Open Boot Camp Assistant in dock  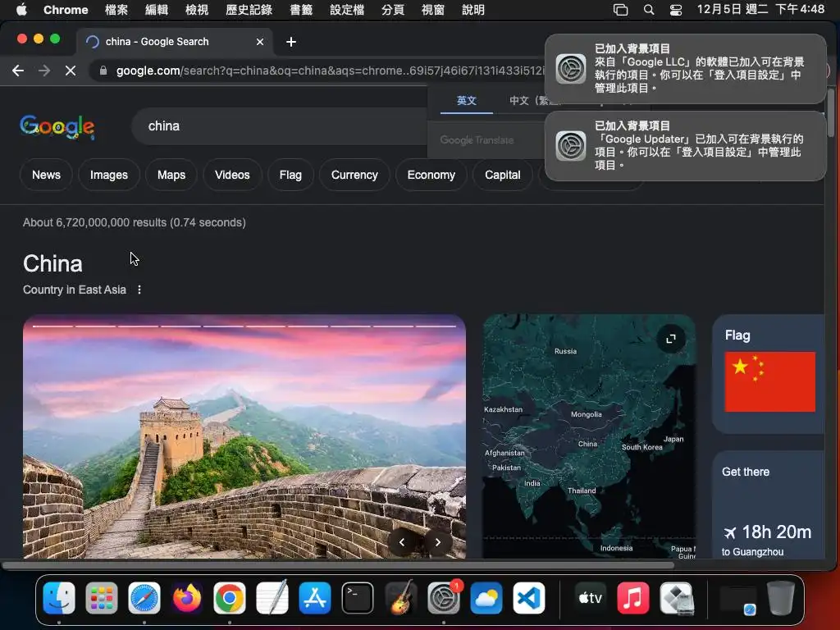click(x=676, y=598)
